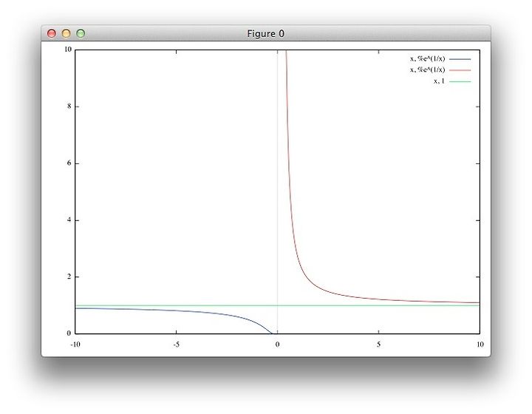Click the y-axis label 10

68,50
